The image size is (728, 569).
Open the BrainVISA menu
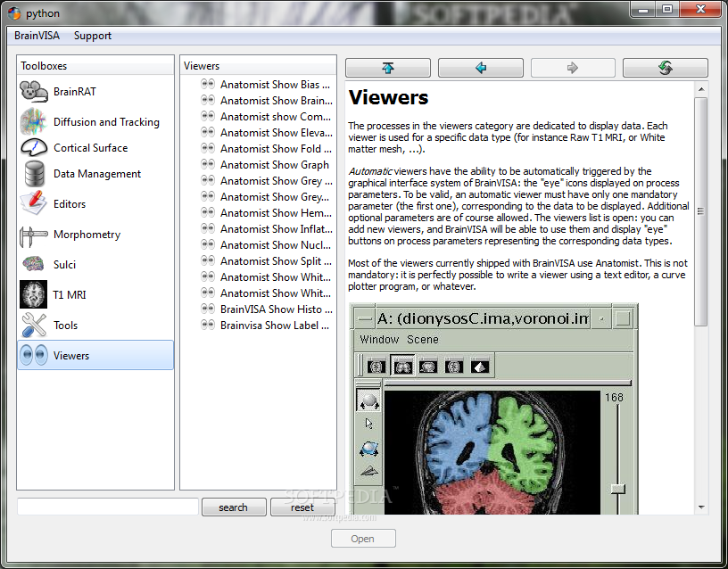point(37,36)
